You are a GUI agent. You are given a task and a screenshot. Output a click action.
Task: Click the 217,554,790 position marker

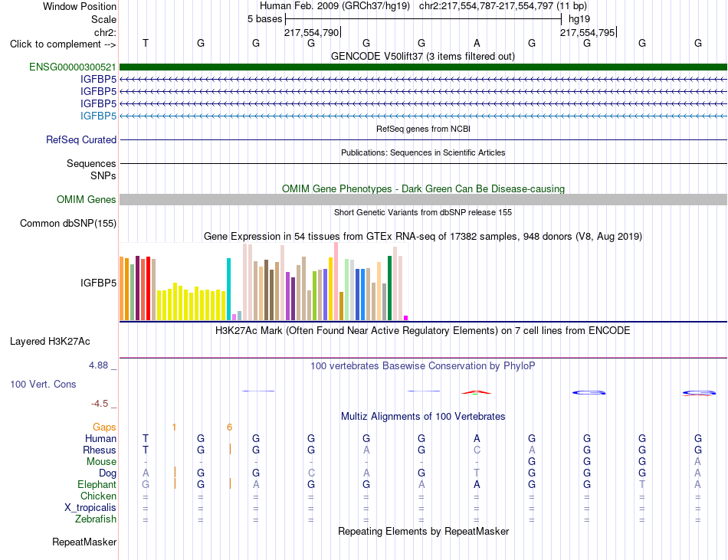click(312, 32)
